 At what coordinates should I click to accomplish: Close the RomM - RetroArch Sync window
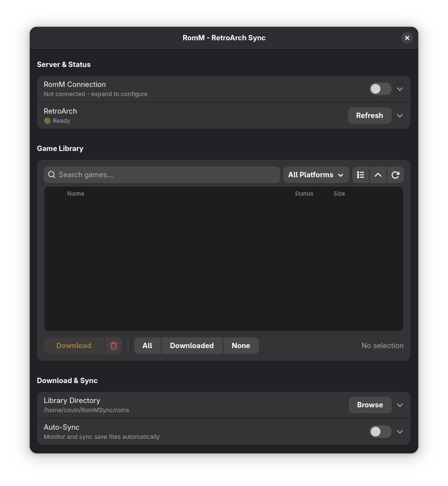tap(407, 38)
